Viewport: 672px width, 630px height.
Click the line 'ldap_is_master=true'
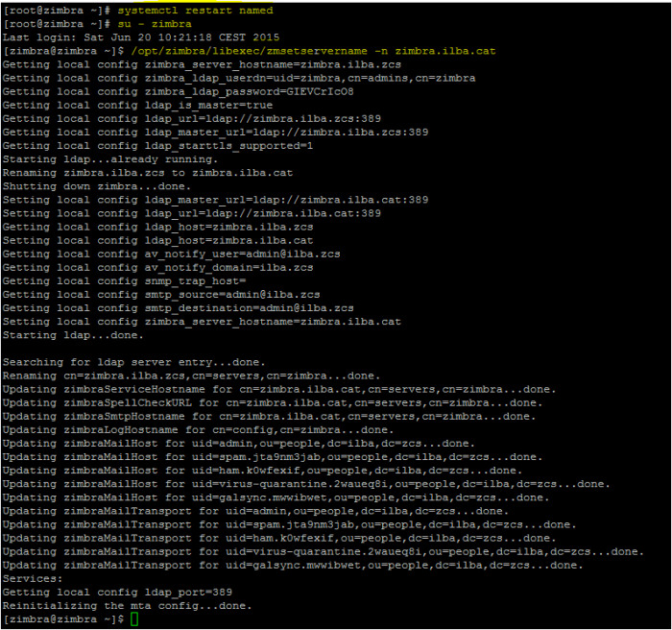pyautogui.click(x=137, y=105)
